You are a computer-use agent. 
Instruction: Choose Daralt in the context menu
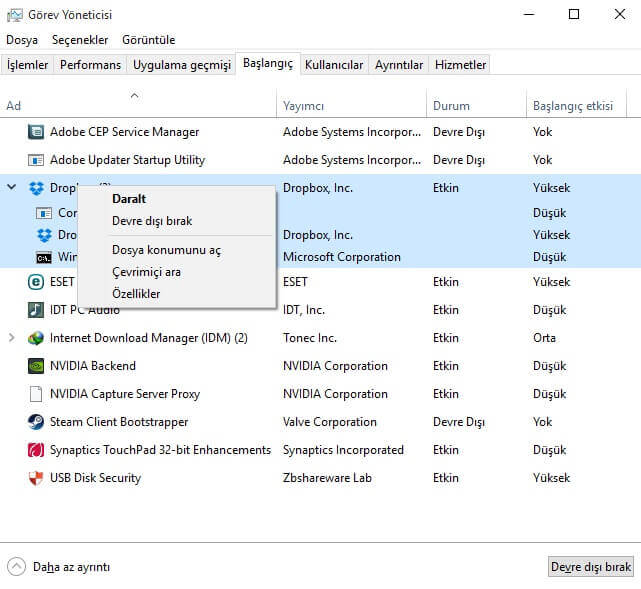[177, 199]
